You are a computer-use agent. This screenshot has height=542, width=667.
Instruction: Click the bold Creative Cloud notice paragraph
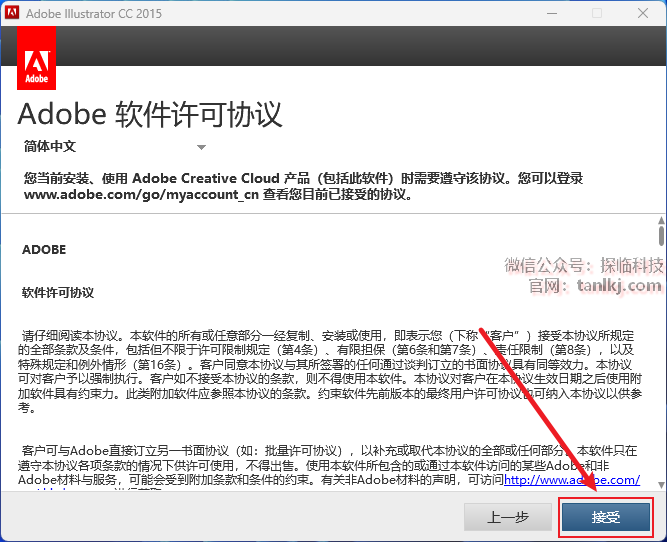click(x=300, y=186)
